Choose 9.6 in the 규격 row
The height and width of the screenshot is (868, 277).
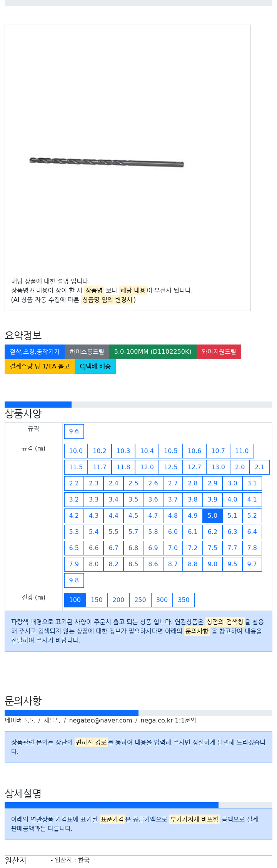(x=74, y=431)
